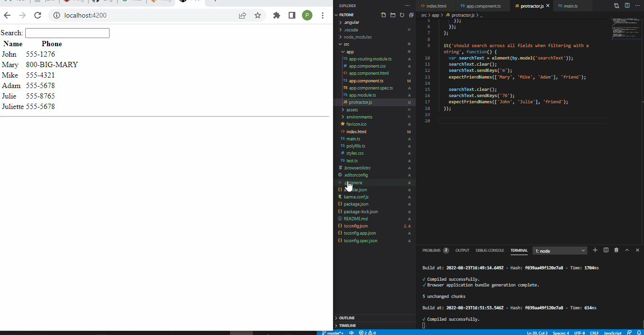Click the Refresh Explorer icon
Image resolution: width=644 pixels, height=335 pixels.
pos(402,15)
